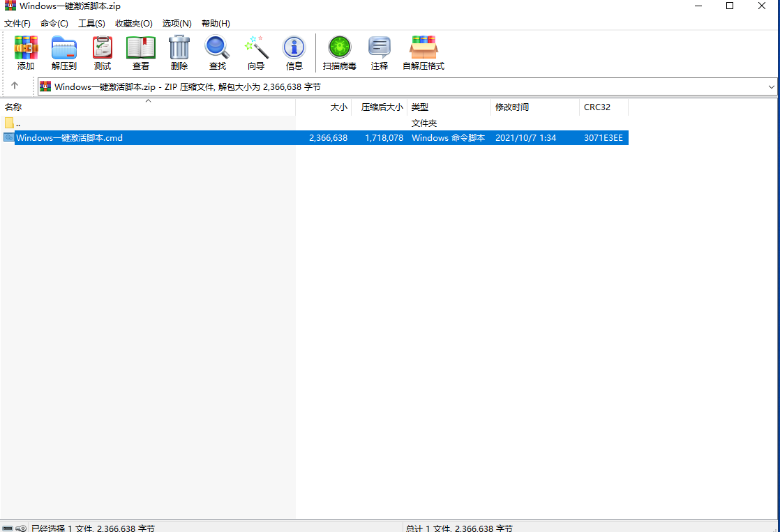Maximize the WinRAR window
The height and width of the screenshot is (532, 780).
[x=730, y=6]
